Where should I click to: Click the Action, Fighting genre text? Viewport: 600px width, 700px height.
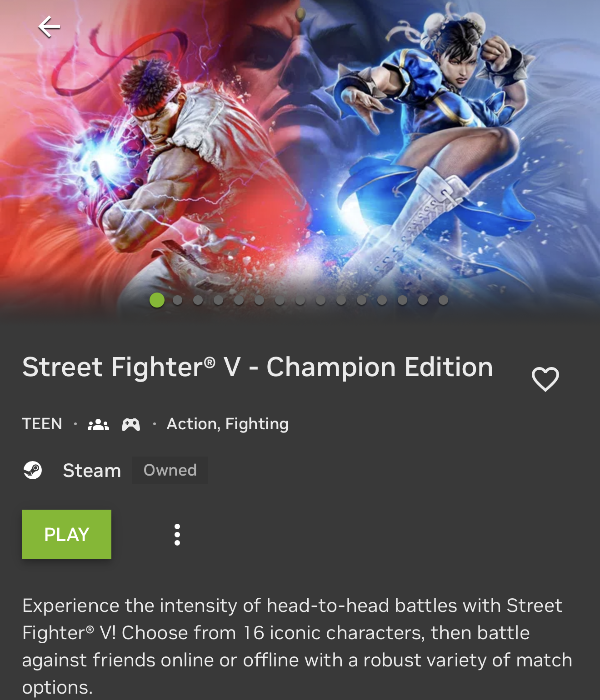227,424
